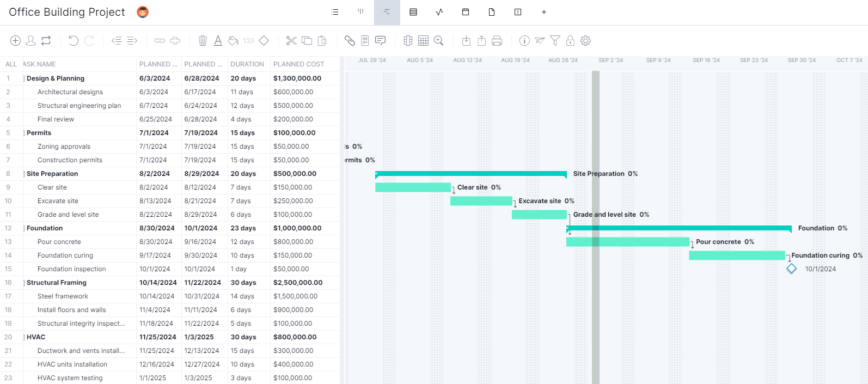The image size is (868, 384).
Task: Indent the selected task
Action: click(132, 40)
